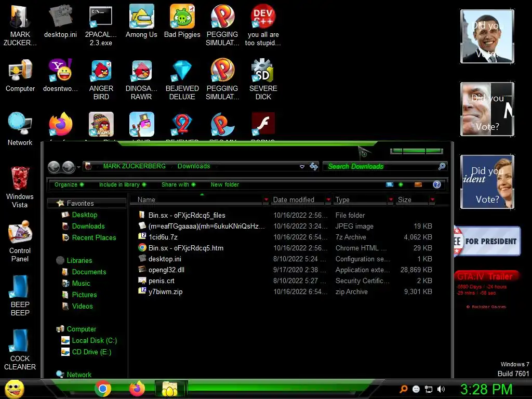Click the volume speaker tray icon
Image resolution: width=532 pixels, height=399 pixels.
point(441,389)
